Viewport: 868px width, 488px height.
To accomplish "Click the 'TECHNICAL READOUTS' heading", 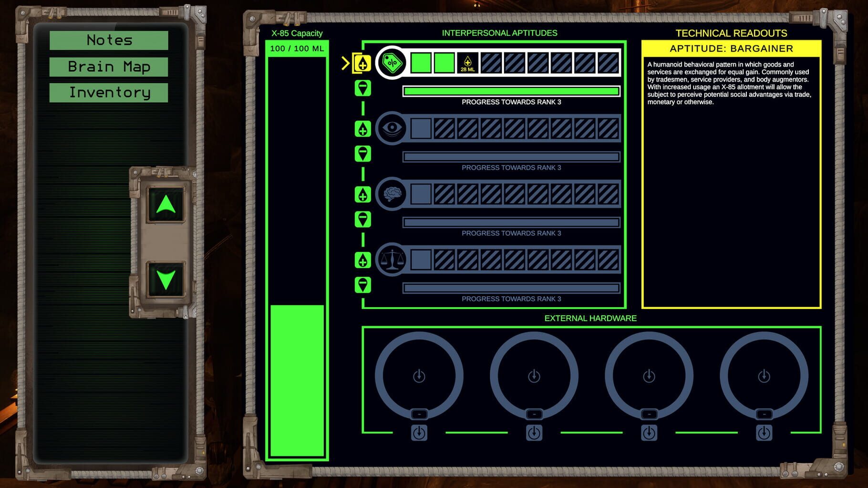I will click(x=731, y=33).
